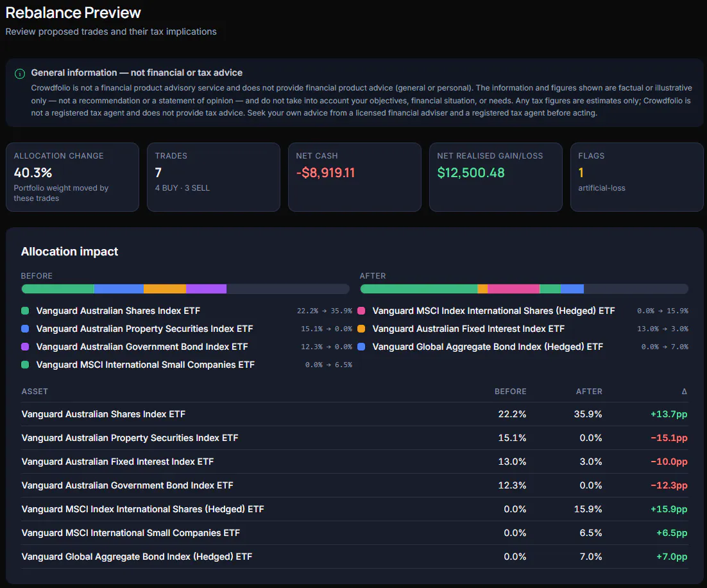Select table row Vanguard Australian Property Securities Index ETF
This screenshot has width=707, height=588.
click(354, 438)
